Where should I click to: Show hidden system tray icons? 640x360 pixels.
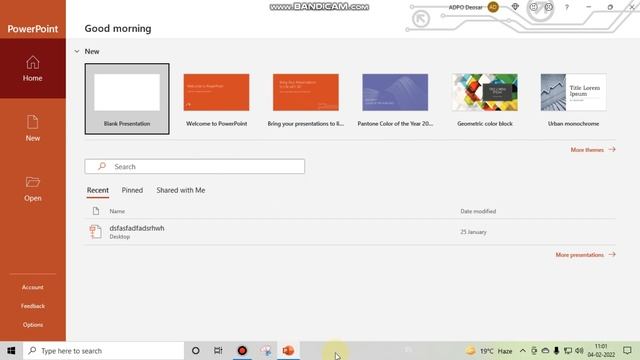pyautogui.click(x=522, y=351)
